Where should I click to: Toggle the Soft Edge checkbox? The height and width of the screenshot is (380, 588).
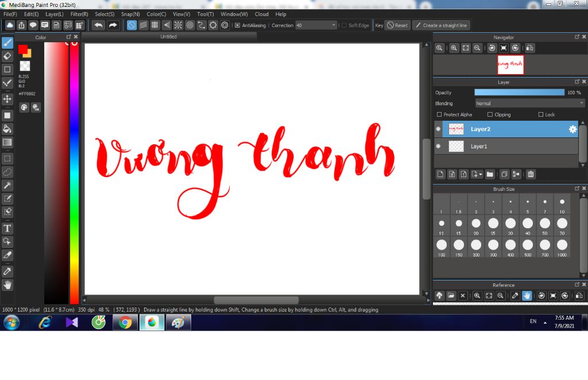coord(344,25)
